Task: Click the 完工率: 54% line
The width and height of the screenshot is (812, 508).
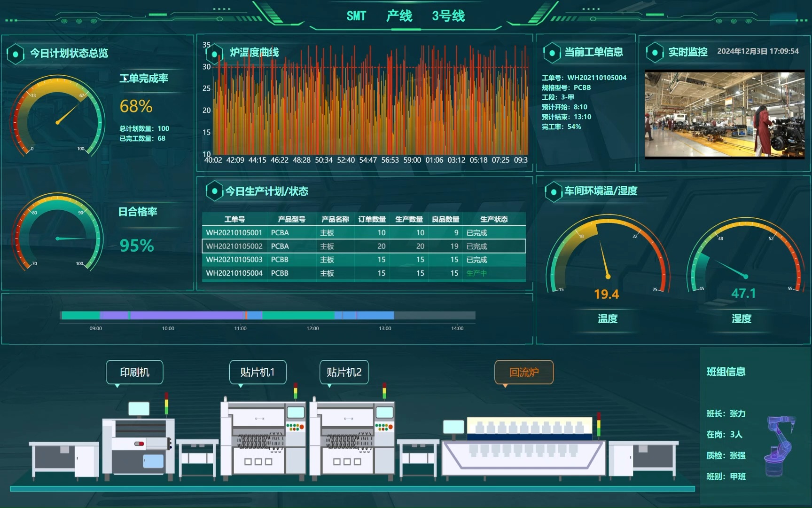Action: pos(561,127)
